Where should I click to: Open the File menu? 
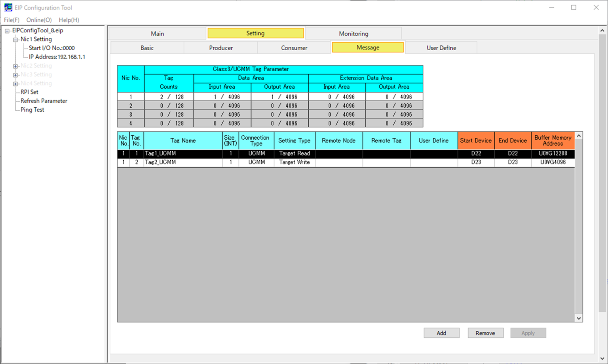(11, 20)
